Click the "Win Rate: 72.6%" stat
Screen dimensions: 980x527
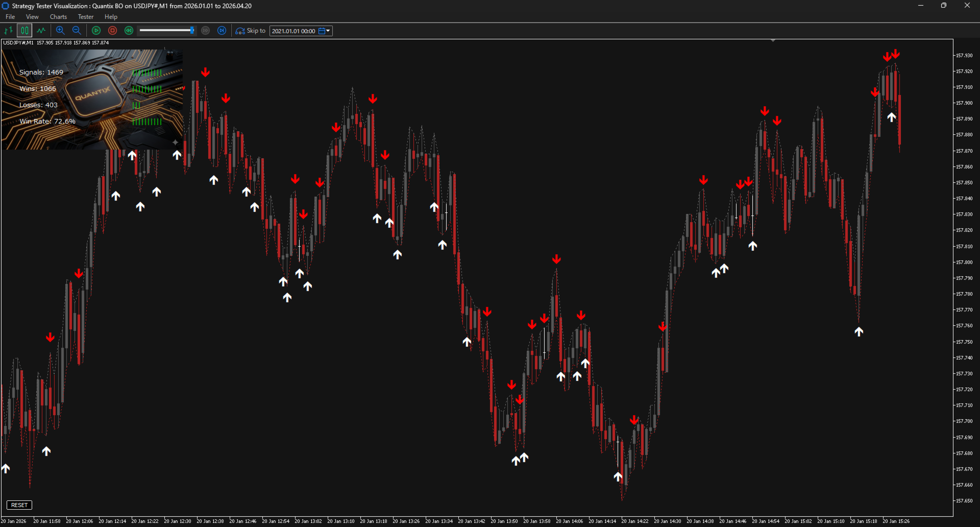(47, 122)
